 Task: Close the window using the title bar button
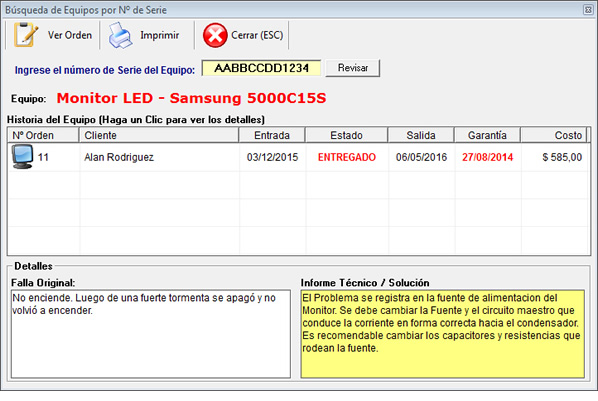pos(588,10)
